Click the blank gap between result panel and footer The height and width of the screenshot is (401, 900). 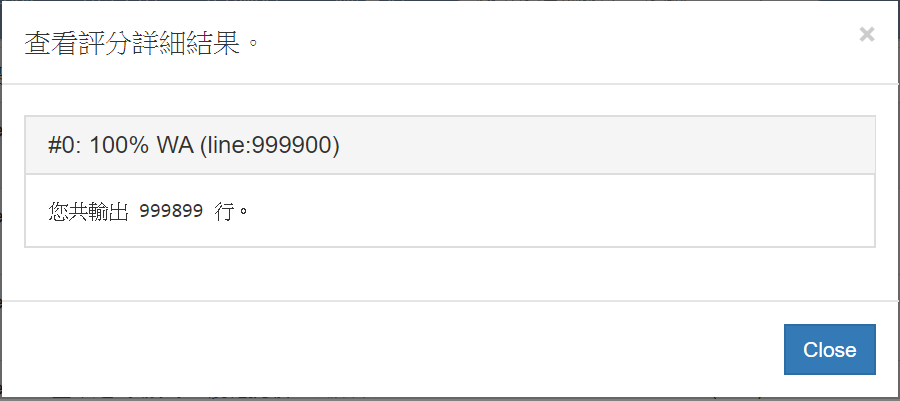tap(450, 273)
